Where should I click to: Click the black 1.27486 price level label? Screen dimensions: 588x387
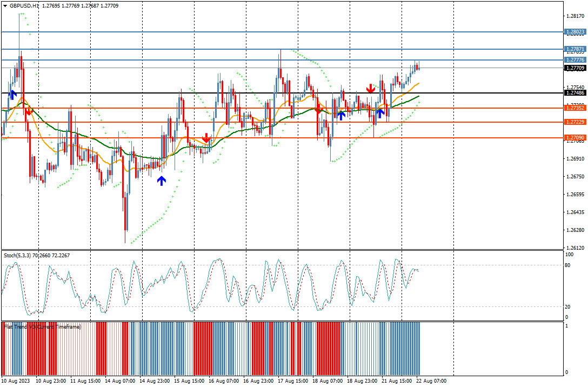(575, 92)
